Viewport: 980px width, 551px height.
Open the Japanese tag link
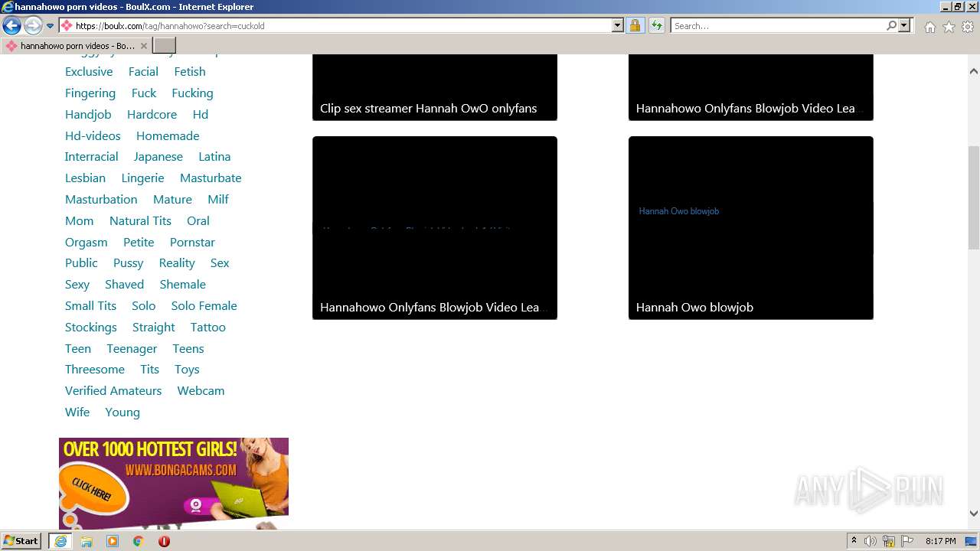pos(158,157)
